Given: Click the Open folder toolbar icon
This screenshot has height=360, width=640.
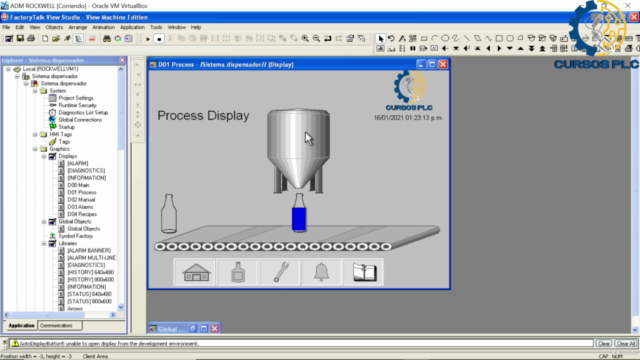Looking at the screenshot, I should point(56,38).
